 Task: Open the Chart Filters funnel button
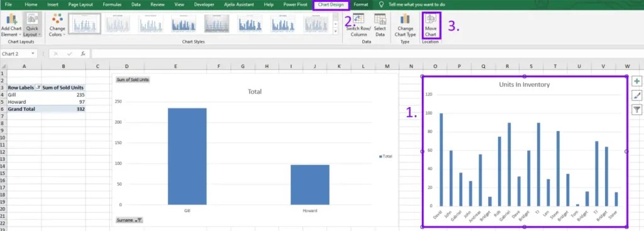tap(636, 110)
